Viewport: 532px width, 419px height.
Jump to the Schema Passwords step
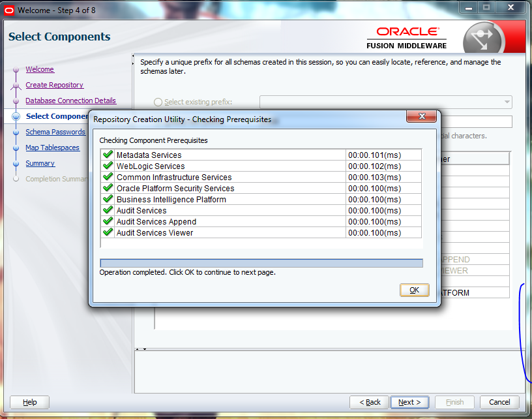(x=55, y=132)
